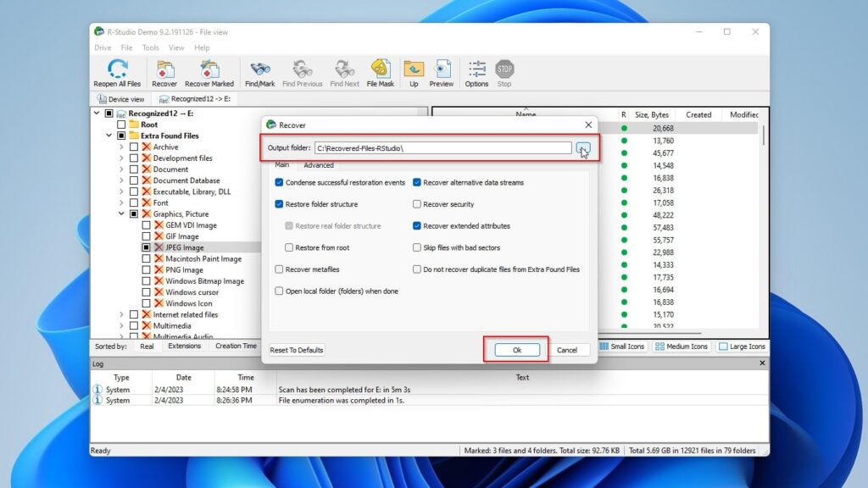
Task: Switch to the Advanced tab in Recover dialog
Action: [319, 165]
